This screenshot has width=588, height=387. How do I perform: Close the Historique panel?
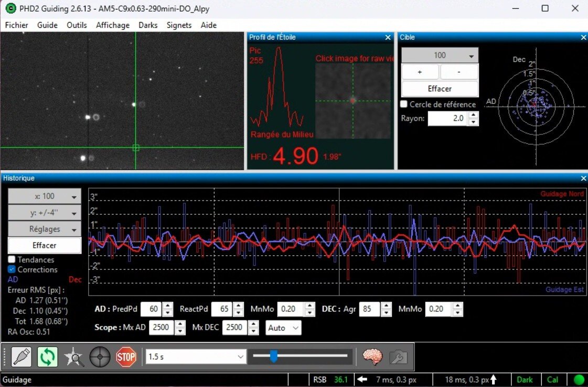point(583,179)
